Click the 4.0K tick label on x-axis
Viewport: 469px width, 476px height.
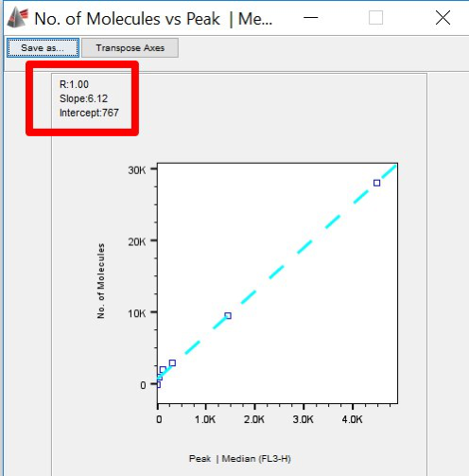click(352, 419)
